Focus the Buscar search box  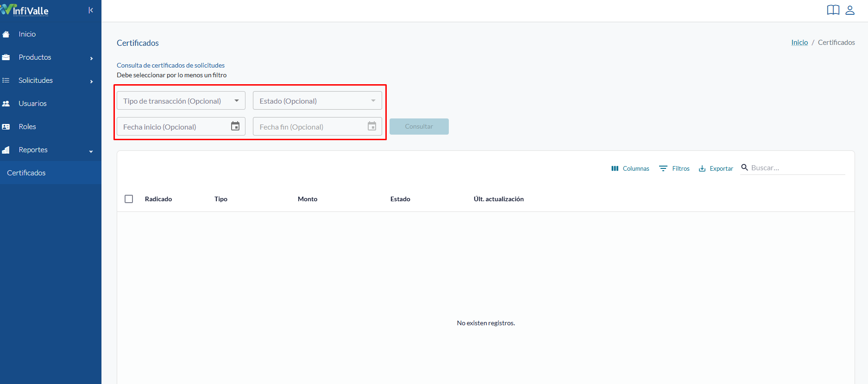pyautogui.click(x=798, y=168)
